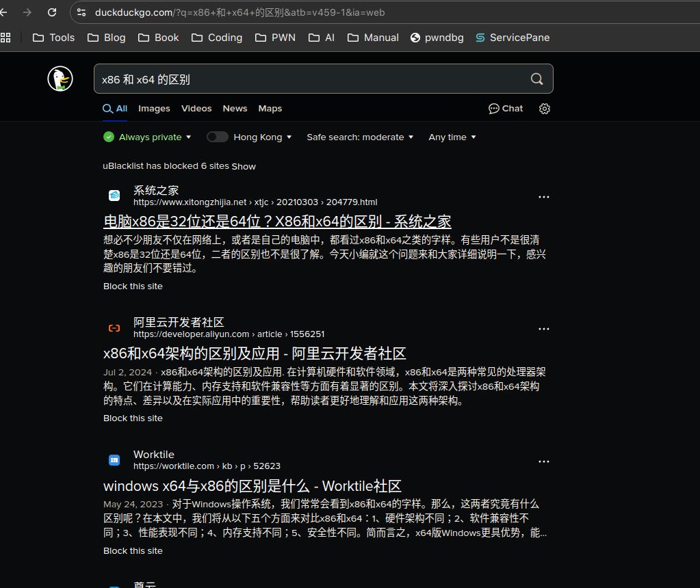700x588 pixels.
Task: Open the PWN bookmark folder
Action: [x=276, y=38]
